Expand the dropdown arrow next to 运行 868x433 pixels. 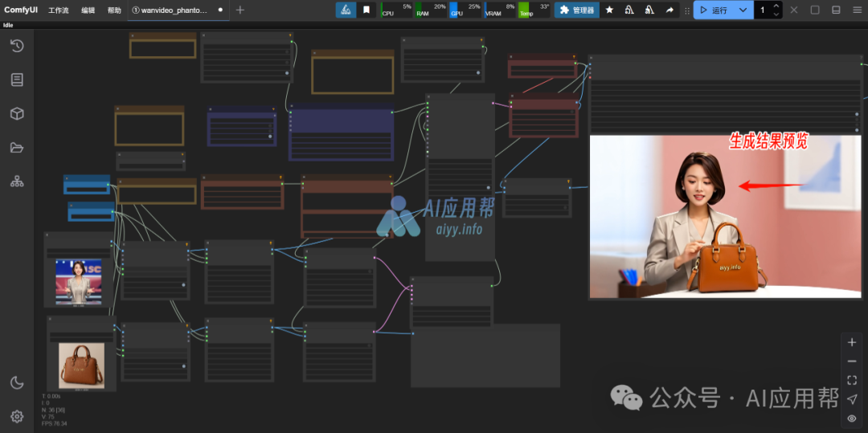coord(743,10)
